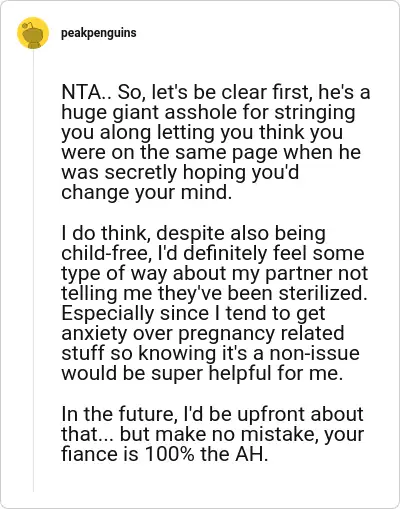Click the word 'anxiety' in the comment
Screen dimensions: 400x509
point(94,334)
